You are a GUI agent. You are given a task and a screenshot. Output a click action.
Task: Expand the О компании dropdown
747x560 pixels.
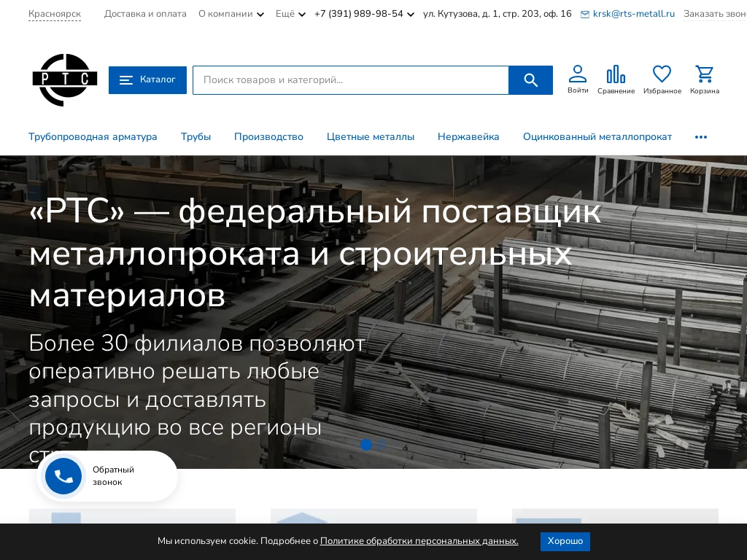pos(231,14)
